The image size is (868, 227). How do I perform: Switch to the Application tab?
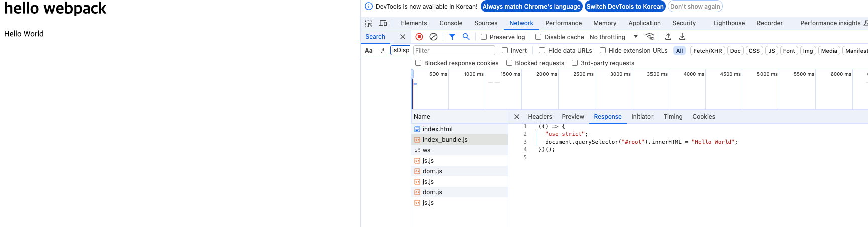[x=644, y=23]
